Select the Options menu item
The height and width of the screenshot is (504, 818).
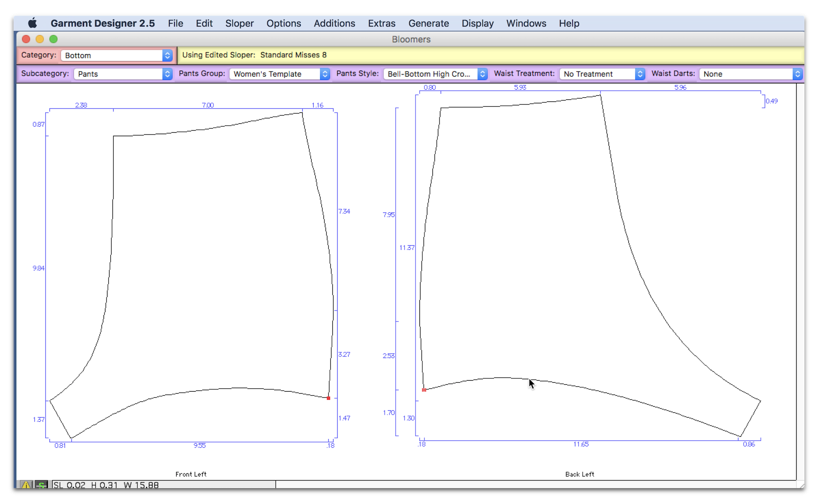pos(283,24)
